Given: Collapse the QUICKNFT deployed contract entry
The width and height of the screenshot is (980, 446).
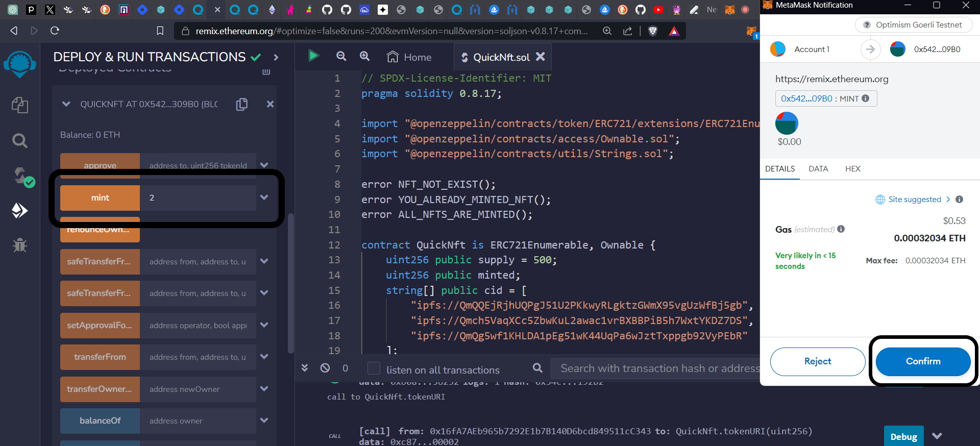Looking at the screenshot, I should point(66,104).
